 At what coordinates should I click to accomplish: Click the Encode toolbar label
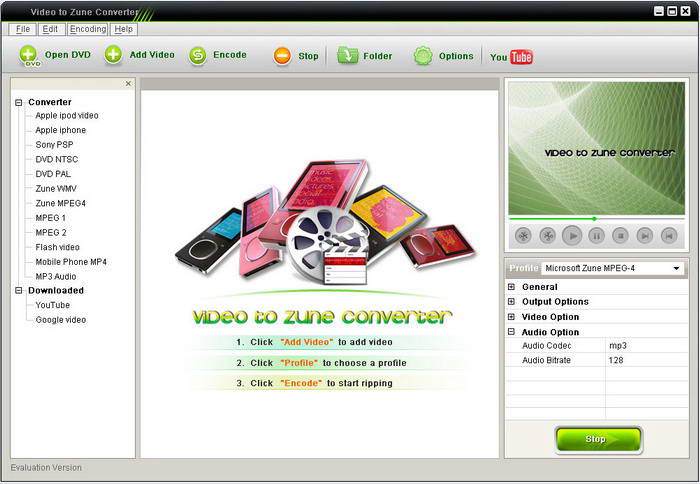pos(230,55)
